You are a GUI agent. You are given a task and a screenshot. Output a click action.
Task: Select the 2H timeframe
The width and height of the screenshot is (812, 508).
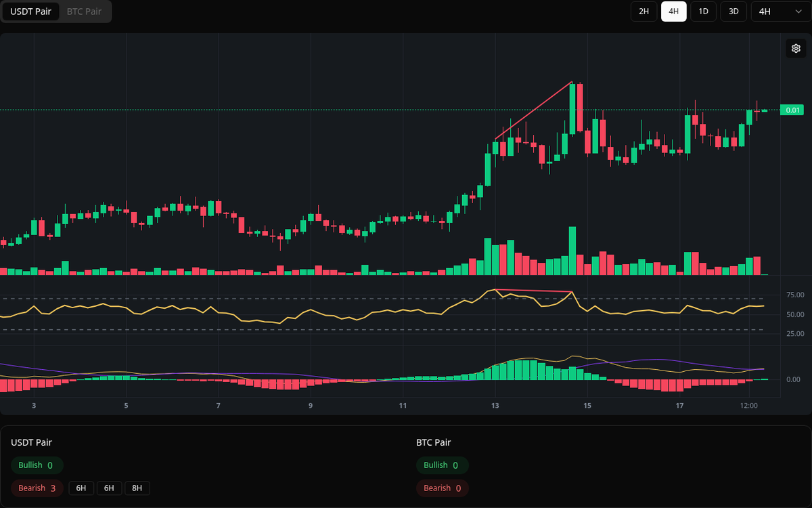[x=643, y=12]
